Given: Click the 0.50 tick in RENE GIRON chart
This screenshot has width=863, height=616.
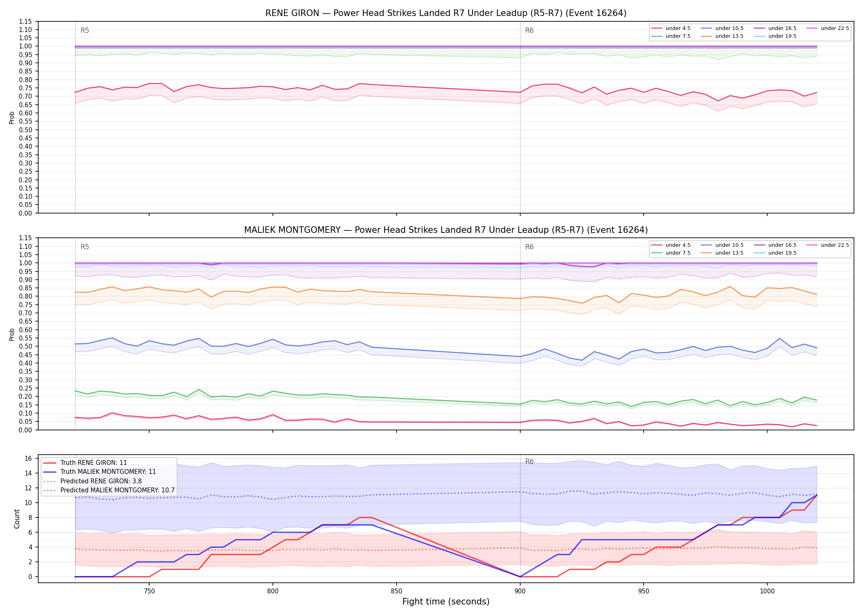Looking at the screenshot, I should pos(25,130).
